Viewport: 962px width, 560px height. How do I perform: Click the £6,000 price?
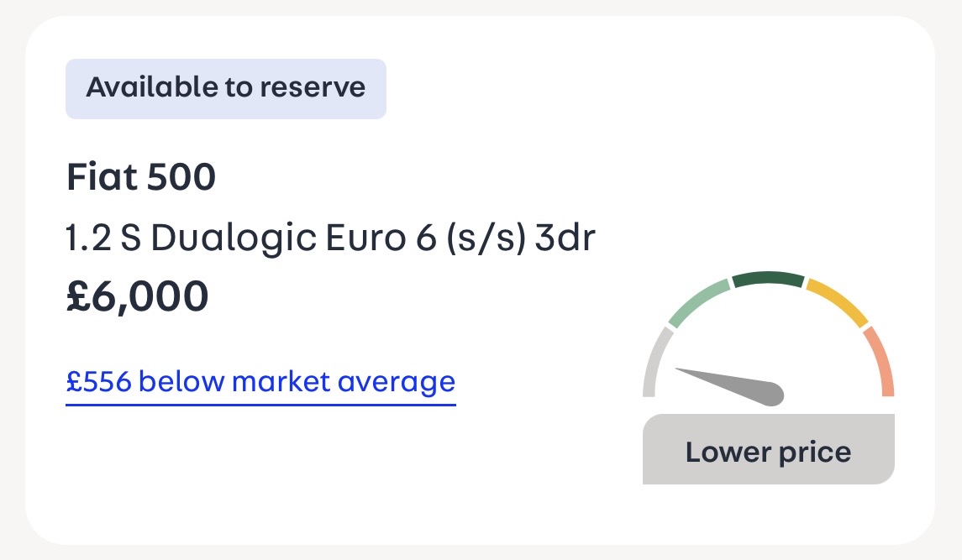[137, 296]
